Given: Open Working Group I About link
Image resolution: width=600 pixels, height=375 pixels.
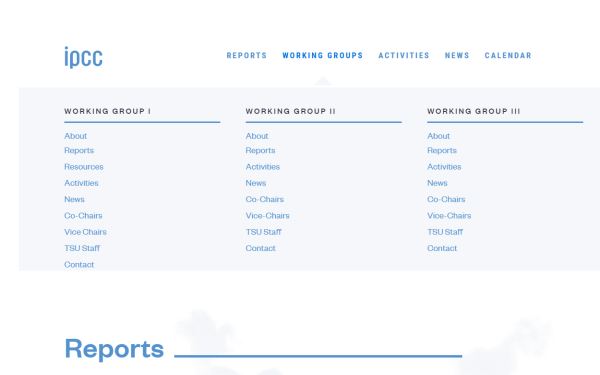Looking at the screenshot, I should (x=75, y=136).
